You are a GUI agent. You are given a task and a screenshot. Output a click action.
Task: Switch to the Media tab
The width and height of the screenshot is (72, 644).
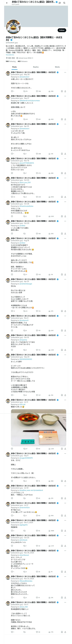tap(57, 67)
